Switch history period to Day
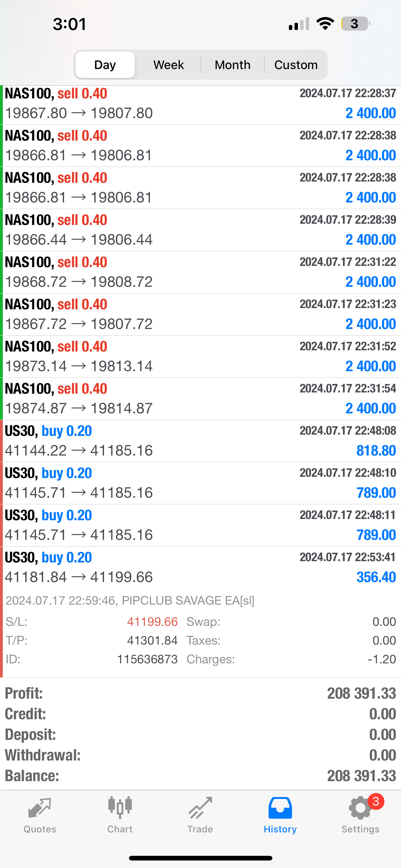Image resolution: width=401 pixels, height=868 pixels. [x=105, y=65]
